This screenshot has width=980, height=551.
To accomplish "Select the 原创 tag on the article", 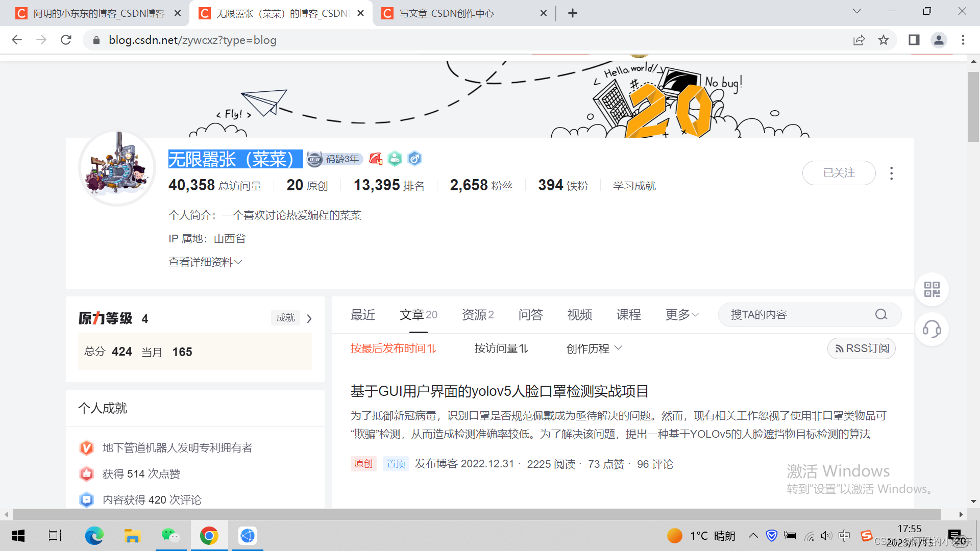I will coord(363,464).
